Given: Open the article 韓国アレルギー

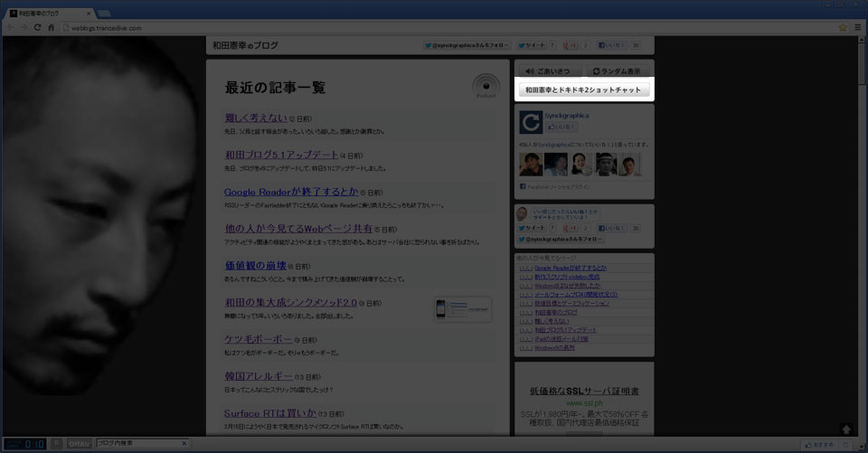Looking at the screenshot, I should 258,376.
